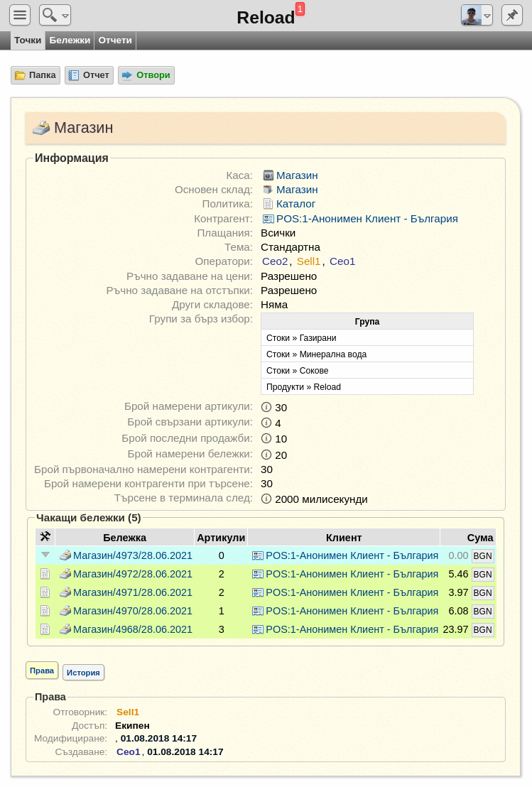Show the История tab
The width and height of the screenshot is (532, 787).
pyautogui.click(x=83, y=673)
